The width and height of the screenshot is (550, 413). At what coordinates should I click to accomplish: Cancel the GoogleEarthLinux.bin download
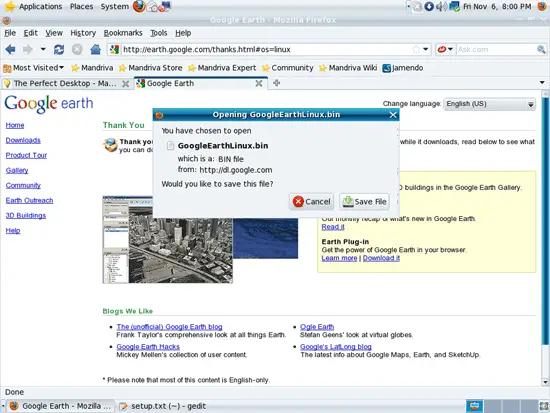tap(312, 201)
